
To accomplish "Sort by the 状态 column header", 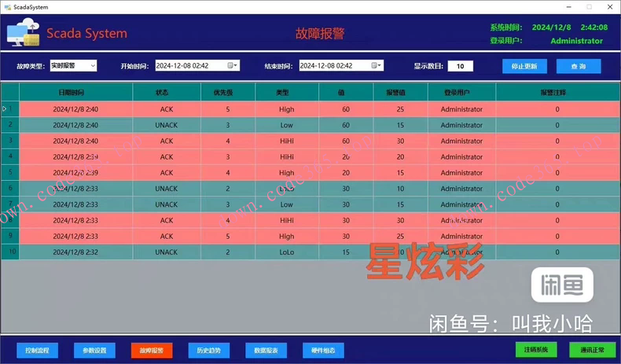I will 167,92.
